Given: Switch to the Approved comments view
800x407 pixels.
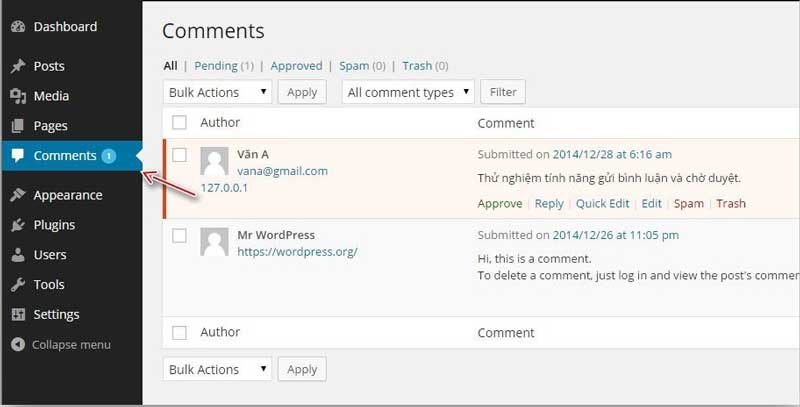Looking at the screenshot, I should point(296,66).
